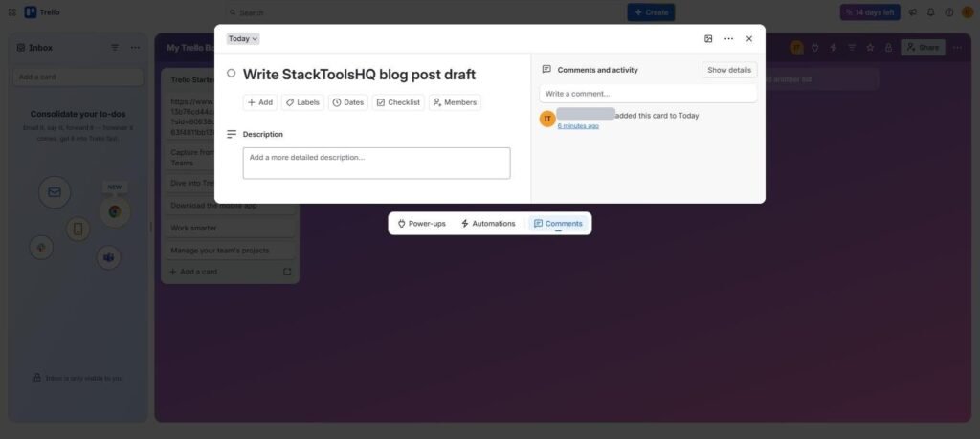
Task: Click the mobile phone icon in Inbox
Action: coord(78,230)
